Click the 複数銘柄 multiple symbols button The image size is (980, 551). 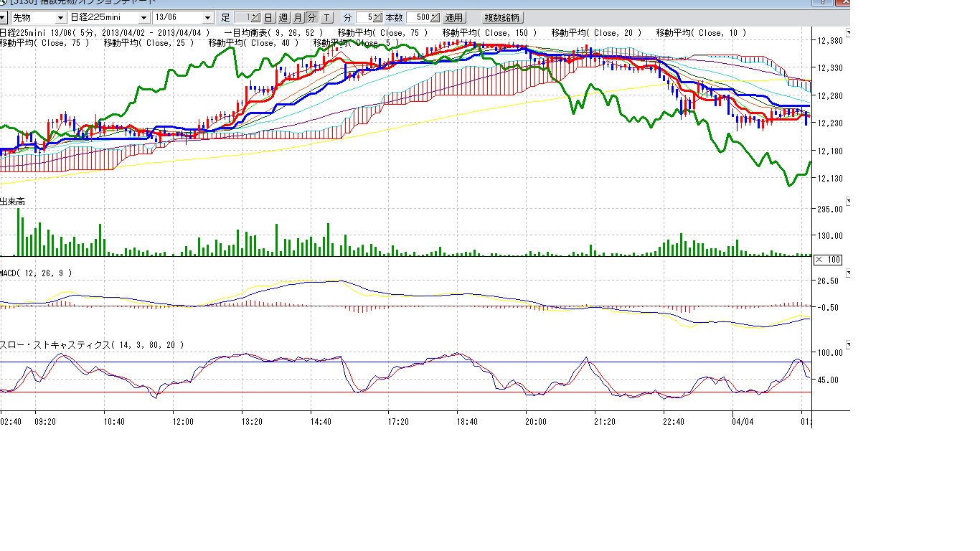tap(502, 17)
